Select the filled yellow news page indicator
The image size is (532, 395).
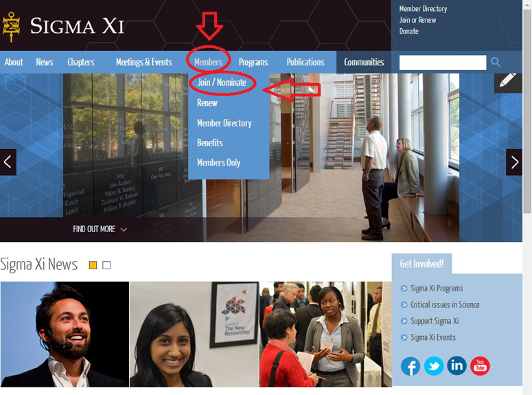tap(93, 265)
